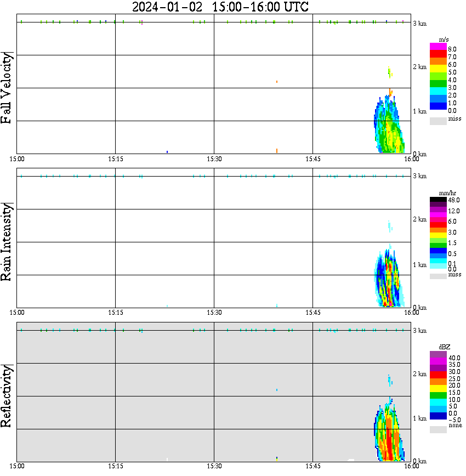Select the top purple 40.0 dBZ legend swatch
The image size is (466, 476).
438,355
